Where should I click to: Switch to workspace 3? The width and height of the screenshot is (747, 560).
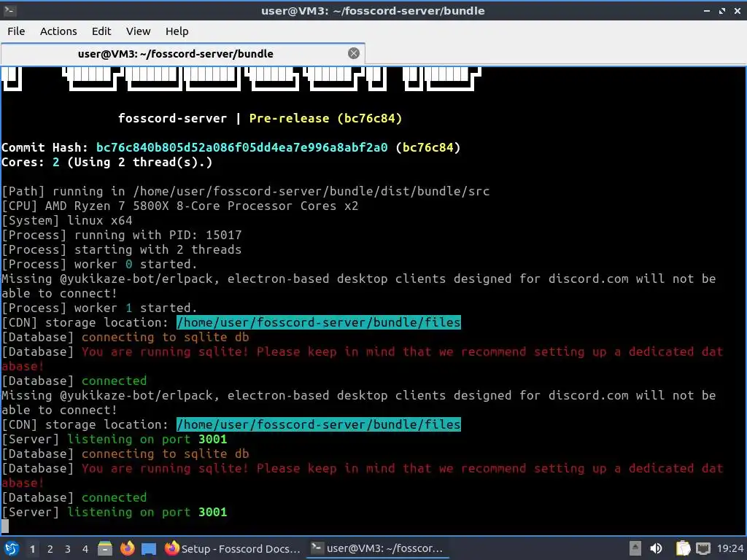[68, 549]
